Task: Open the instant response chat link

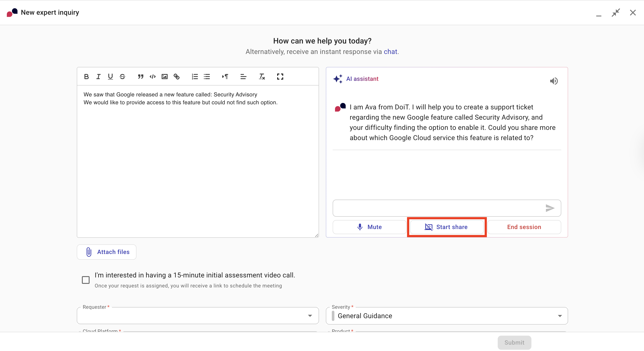Action: coord(390,52)
